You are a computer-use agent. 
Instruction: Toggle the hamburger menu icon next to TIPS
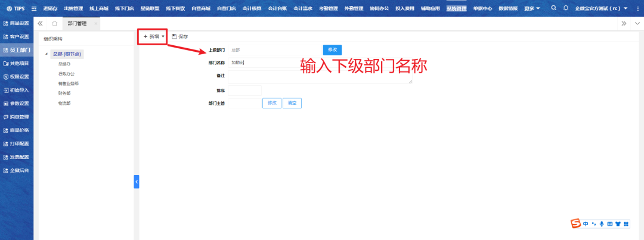point(34,8)
